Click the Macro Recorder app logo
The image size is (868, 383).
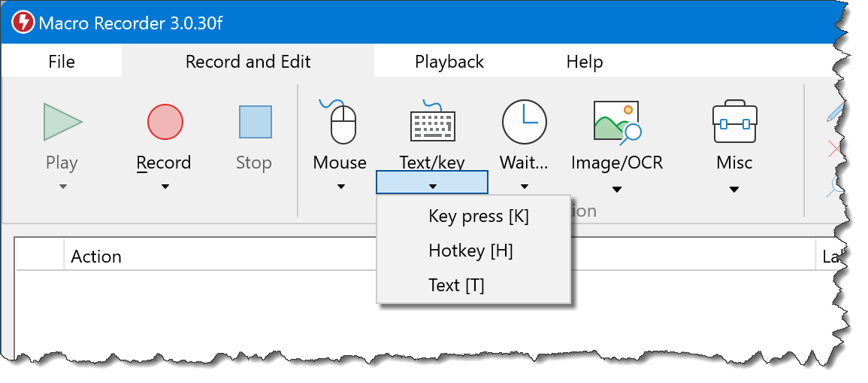(23, 23)
